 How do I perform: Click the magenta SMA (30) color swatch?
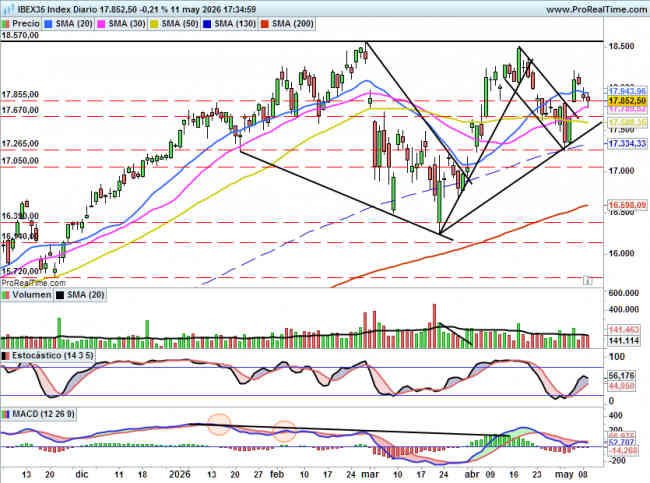pyautogui.click(x=102, y=24)
